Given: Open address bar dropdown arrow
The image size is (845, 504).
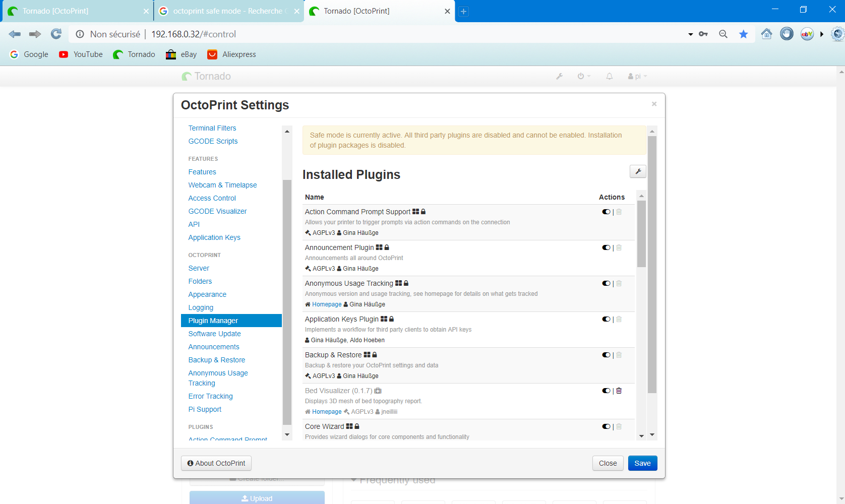Looking at the screenshot, I should (x=690, y=34).
